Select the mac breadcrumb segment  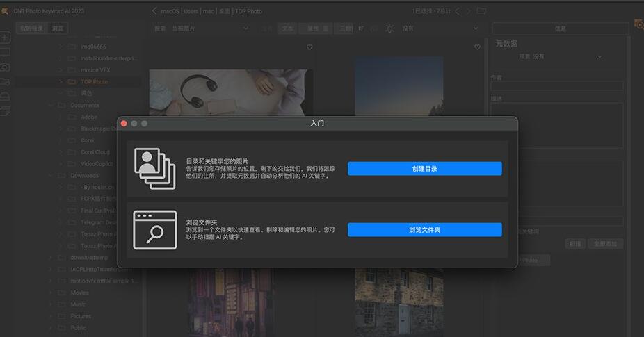click(209, 12)
